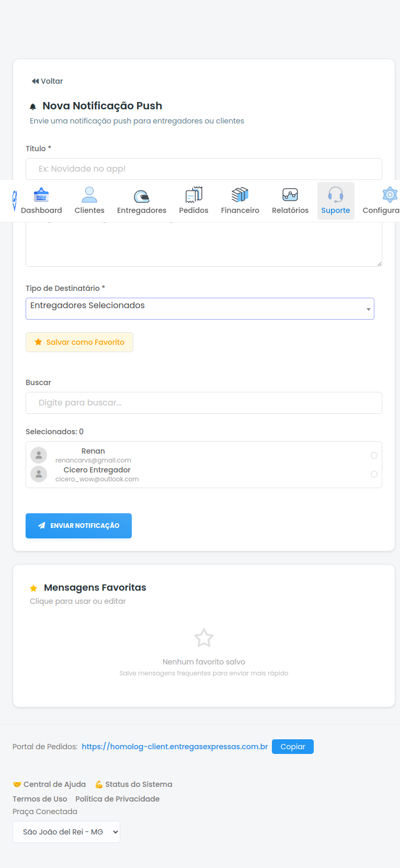Open the Central de Ajuda link

tap(50, 784)
